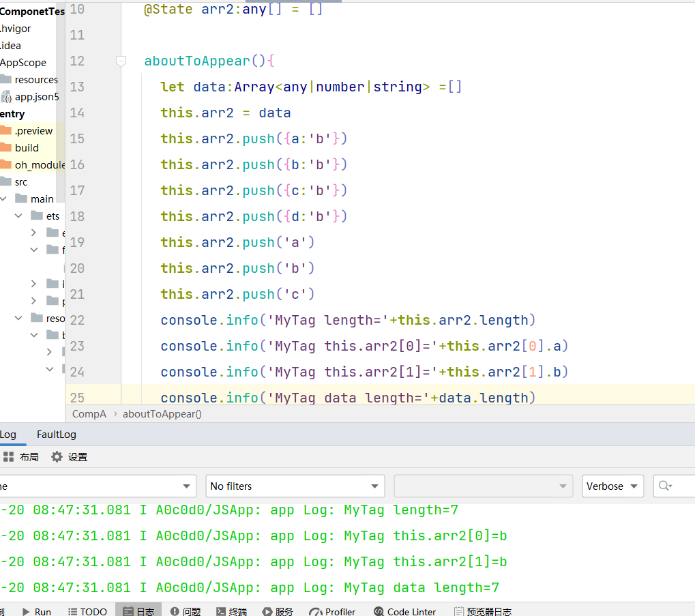
Task: Click the code "this.arr2.push('c')"
Action: pos(237,294)
